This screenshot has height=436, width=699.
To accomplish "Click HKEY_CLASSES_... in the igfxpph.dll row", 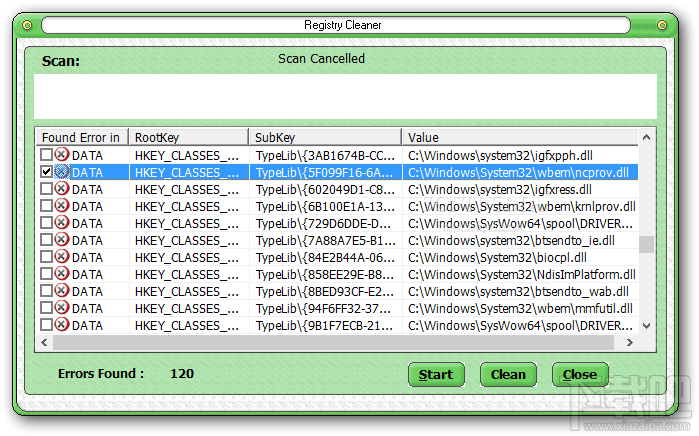I will (187, 155).
